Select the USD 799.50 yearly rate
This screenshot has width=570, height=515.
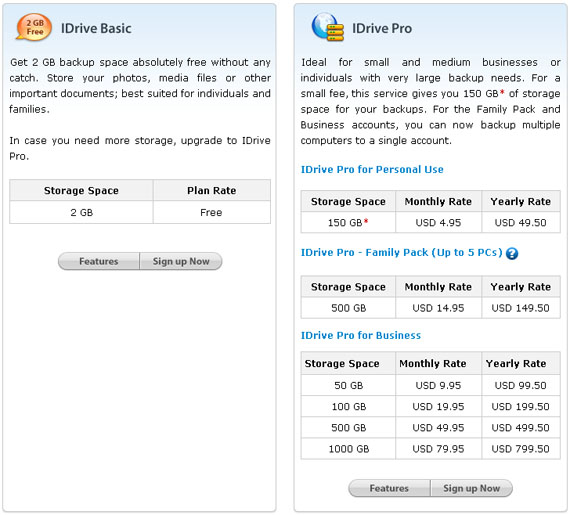(x=521, y=449)
